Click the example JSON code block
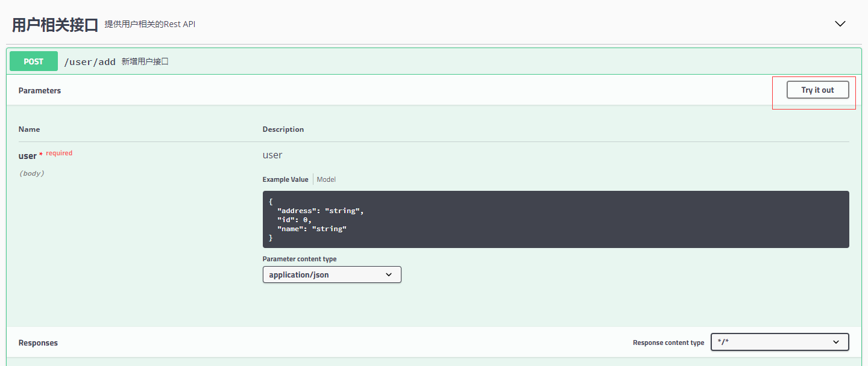This screenshot has width=868, height=366. tap(556, 219)
